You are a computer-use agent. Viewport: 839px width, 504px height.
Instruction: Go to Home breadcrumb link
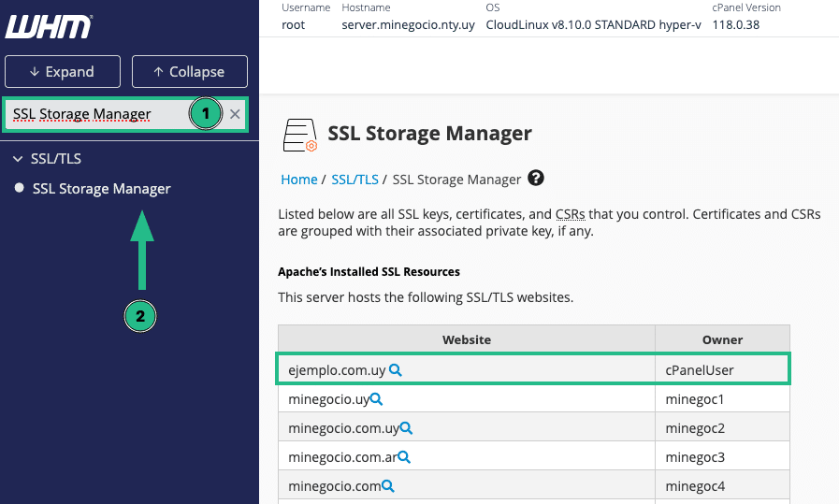[299, 180]
